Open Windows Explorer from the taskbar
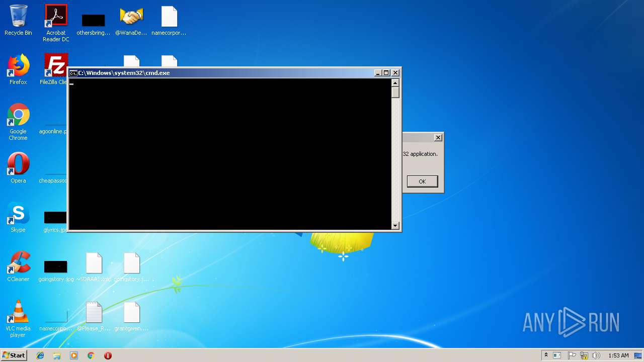Viewport: 644px width, 362px height. point(57,355)
